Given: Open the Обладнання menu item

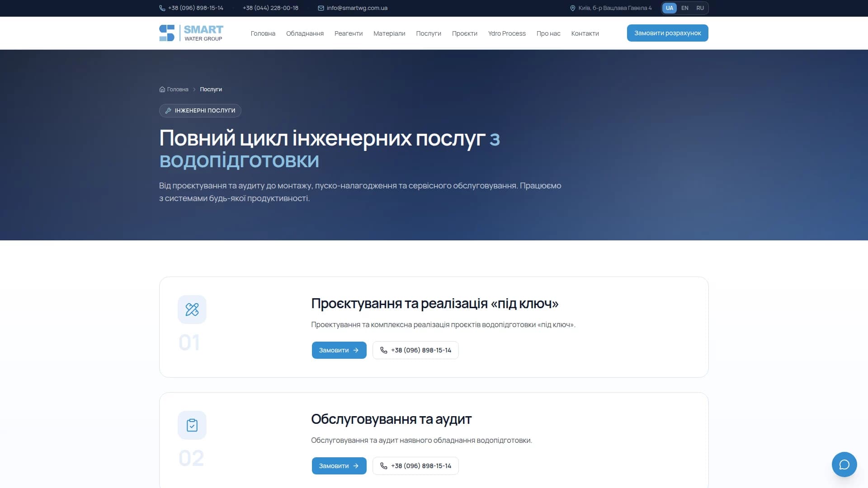Looking at the screenshot, I should click(x=305, y=33).
